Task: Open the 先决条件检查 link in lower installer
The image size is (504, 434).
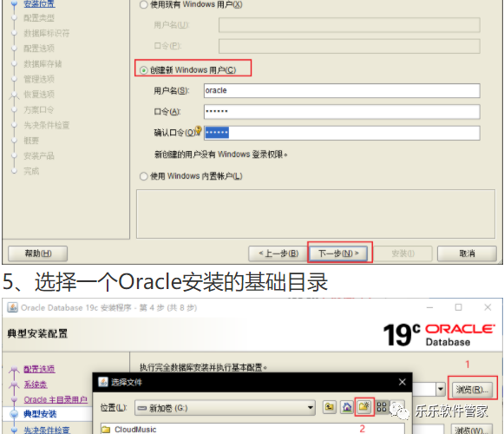Action: coord(47,430)
